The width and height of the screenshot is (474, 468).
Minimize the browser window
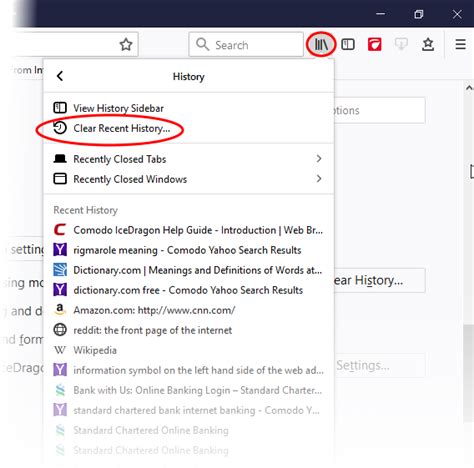point(380,14)
